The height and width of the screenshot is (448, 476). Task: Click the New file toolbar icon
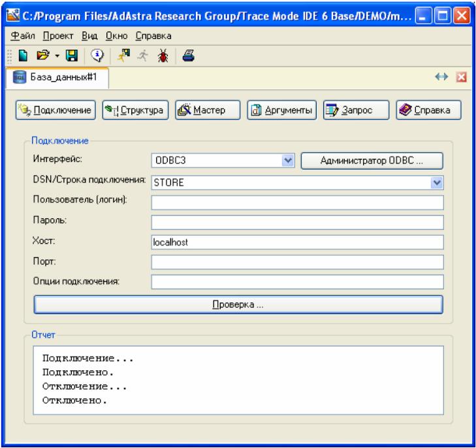click(23, 56)
